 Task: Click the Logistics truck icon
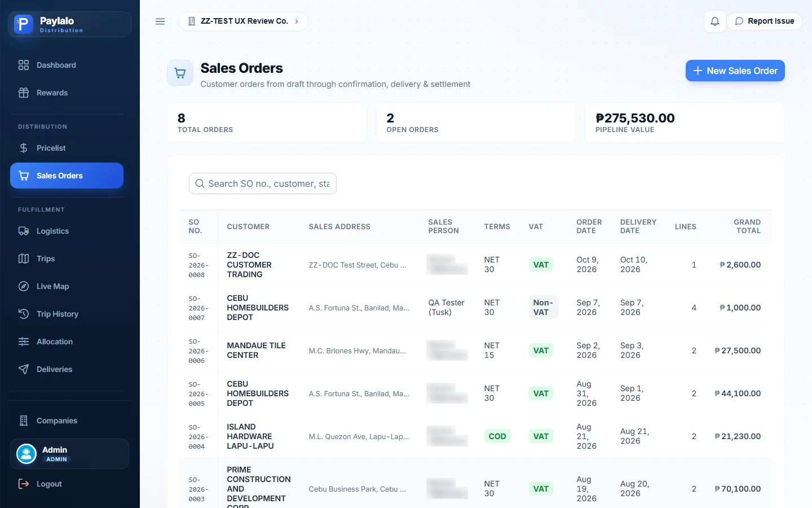pyautogui.click(x=24, y=231)
